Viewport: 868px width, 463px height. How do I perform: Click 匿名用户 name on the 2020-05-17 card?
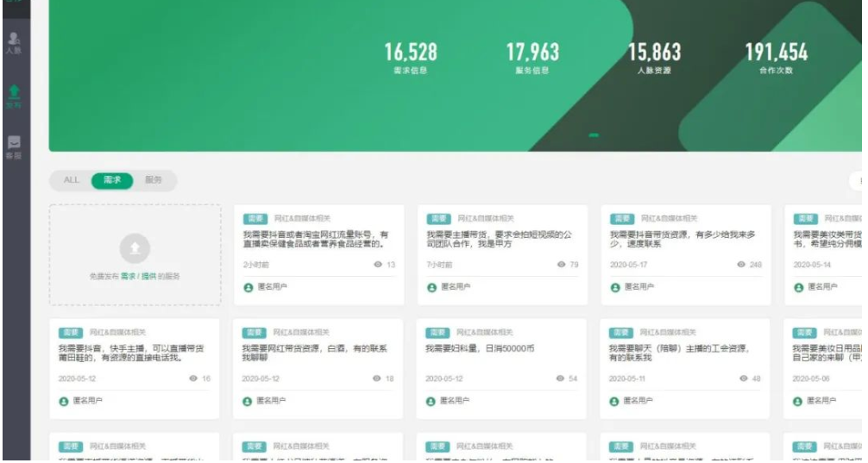click(x=639, y=287)
